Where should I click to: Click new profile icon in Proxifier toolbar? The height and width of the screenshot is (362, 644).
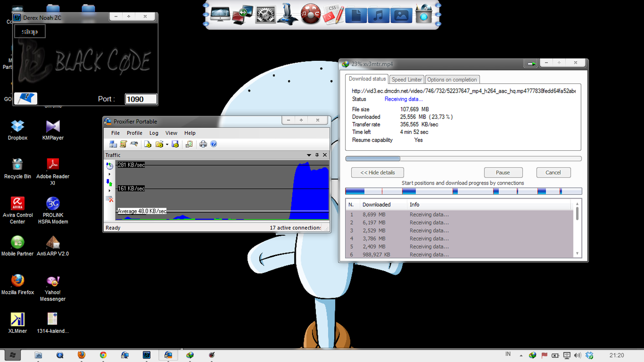point(148,144)
